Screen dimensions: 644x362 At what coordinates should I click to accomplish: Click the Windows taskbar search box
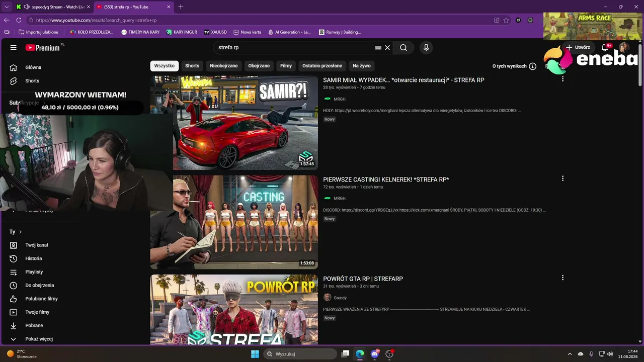point(300,354)
